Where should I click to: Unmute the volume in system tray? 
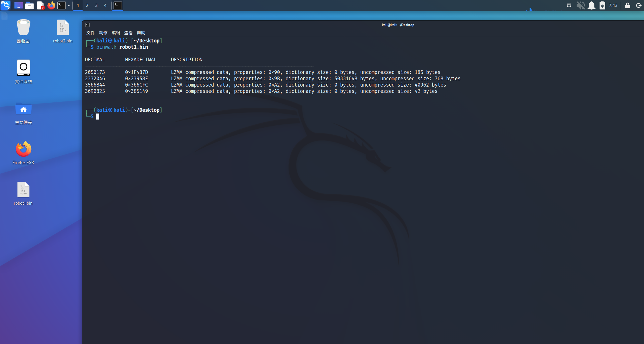(580, 5)
